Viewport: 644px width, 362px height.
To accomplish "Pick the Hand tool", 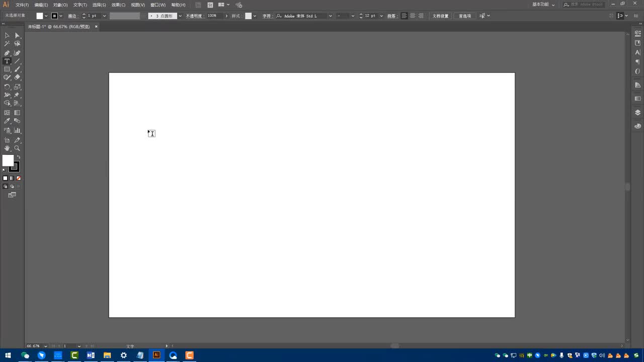I will (7, 148).
